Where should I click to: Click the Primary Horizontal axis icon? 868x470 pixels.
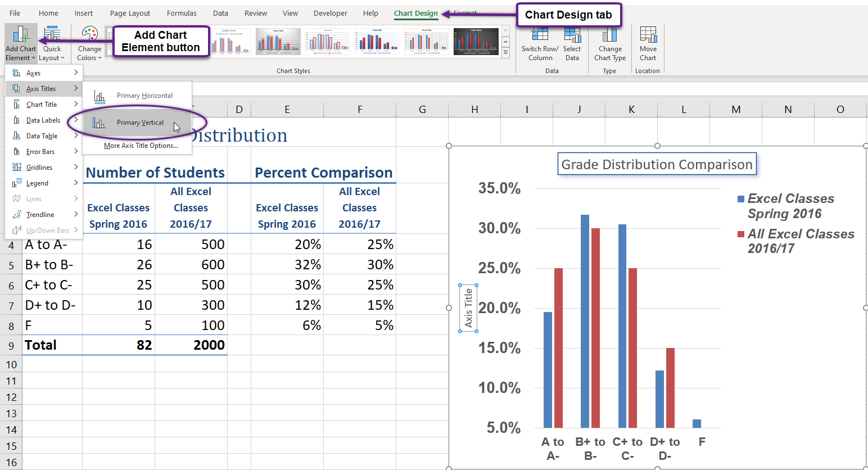pos(100,97)
